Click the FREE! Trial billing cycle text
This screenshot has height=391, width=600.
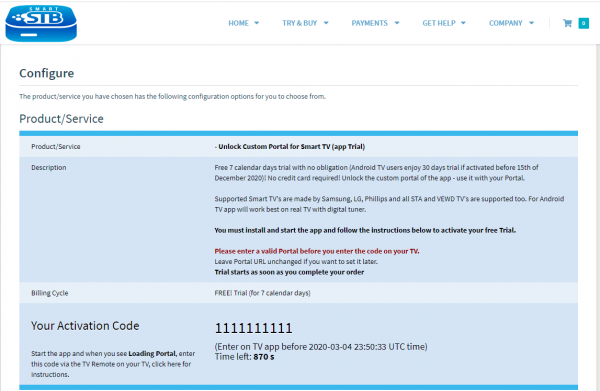[262, 293]
